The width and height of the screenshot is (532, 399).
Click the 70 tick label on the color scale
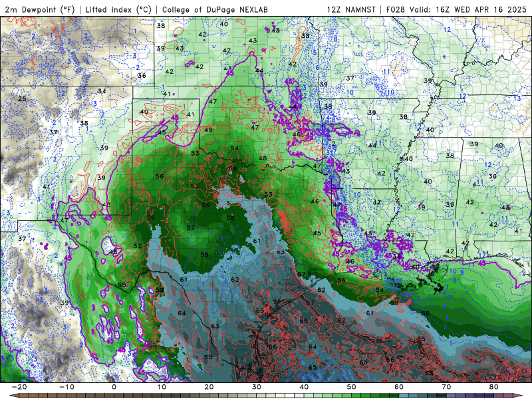pyautogui.click(x=446, y=387)
